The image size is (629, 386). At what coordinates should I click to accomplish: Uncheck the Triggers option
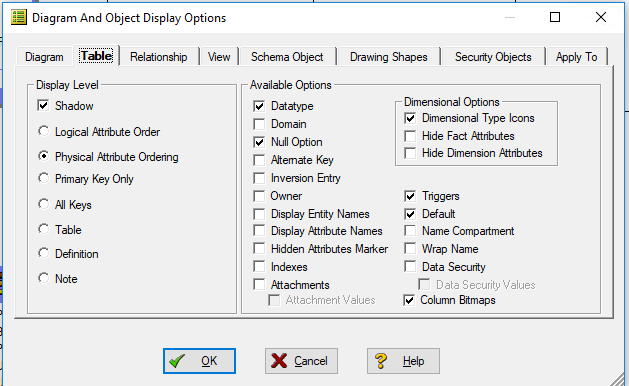(x=410, y=196)
